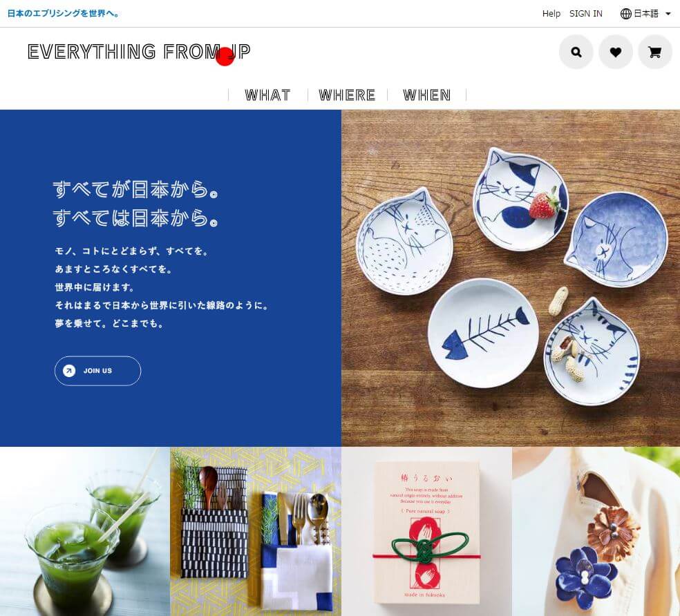Open the search magnifier icon
Viewport: 680px width, 616px height.
576,52
